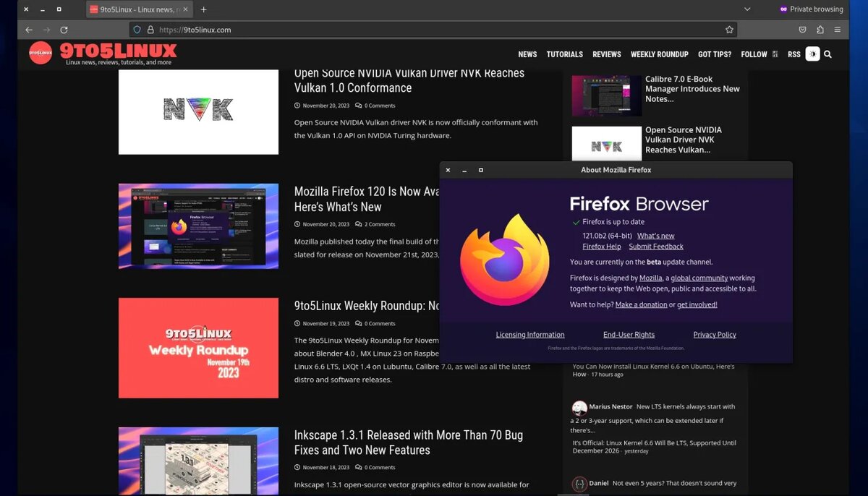Open tracking protection shield in address bar
868x496 pixels.
point(137,30)
